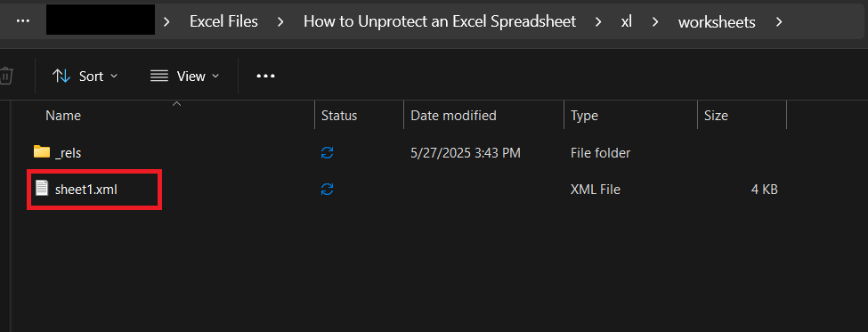Image resolution: width=868 pixels, height=332 pixels.
Task: Click the XML File type text
Action: click(x=595, y=190)
